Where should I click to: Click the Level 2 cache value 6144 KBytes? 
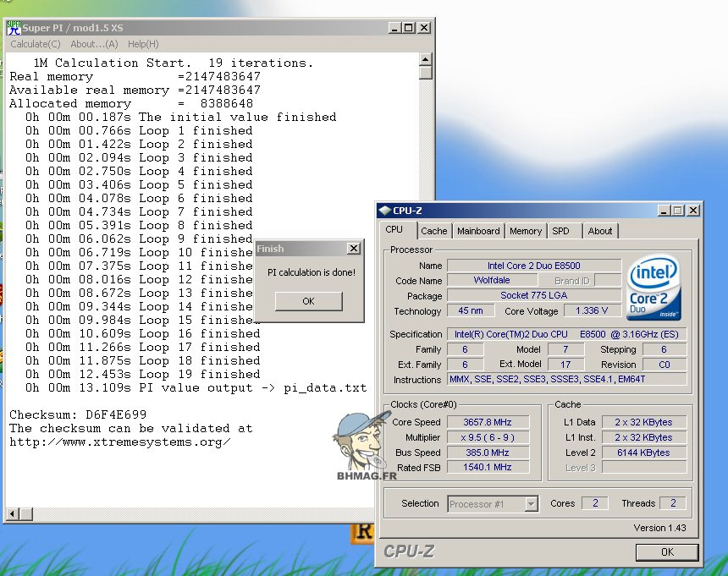coord(643,453)
